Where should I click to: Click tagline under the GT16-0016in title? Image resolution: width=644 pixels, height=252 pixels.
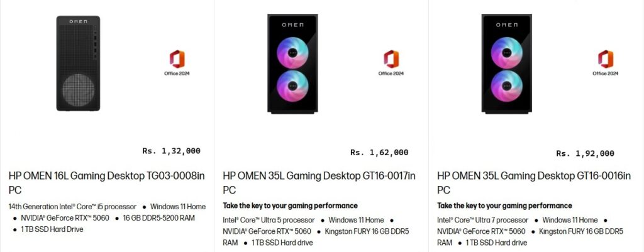(x=504, y=205)
